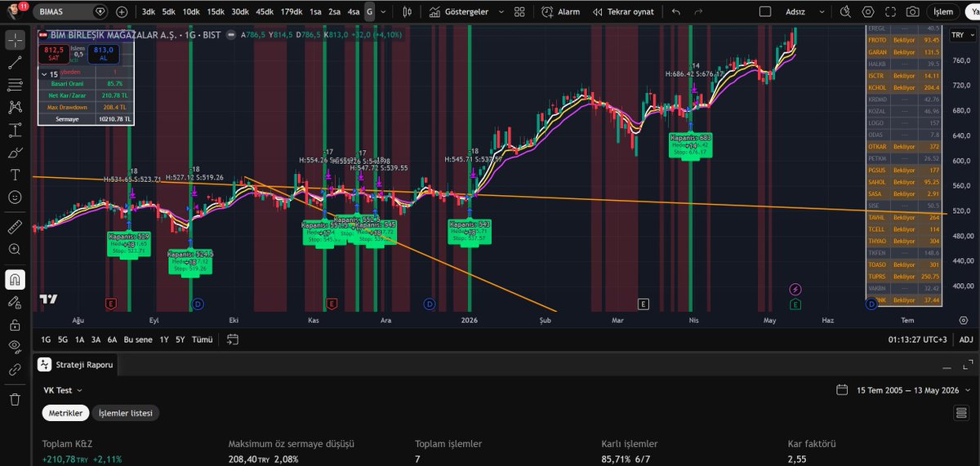This screenshot has width=980, height=466.
Task: Start Tekrar oynat bar replay
Action: point(622,12)
